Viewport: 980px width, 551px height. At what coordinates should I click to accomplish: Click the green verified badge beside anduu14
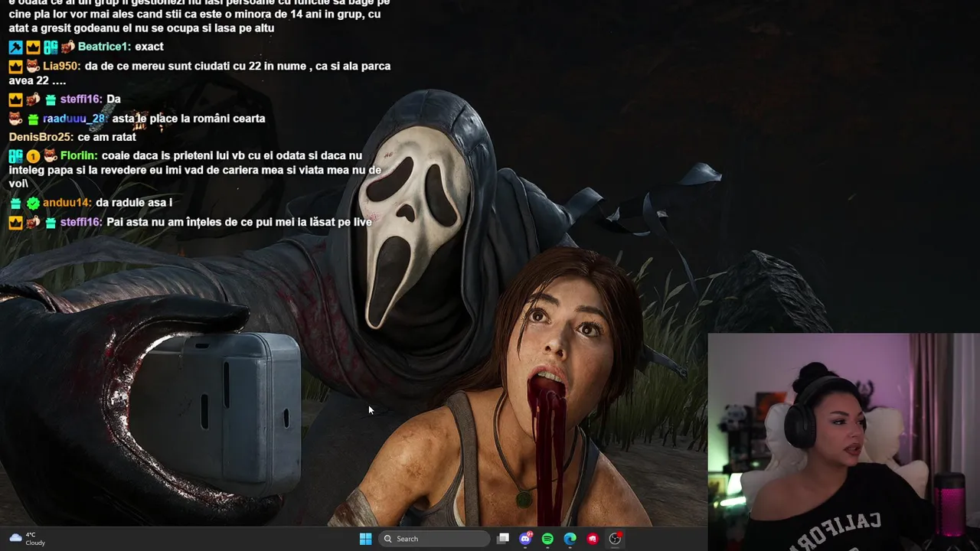point(33,203)
